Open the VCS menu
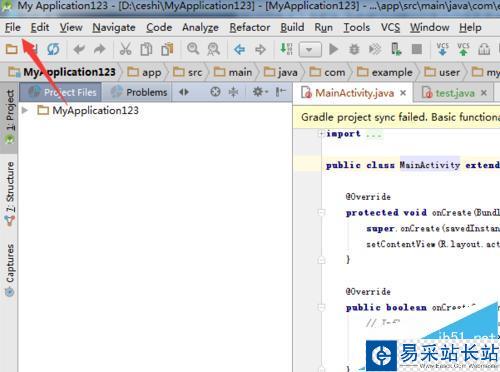 (390, 27)
